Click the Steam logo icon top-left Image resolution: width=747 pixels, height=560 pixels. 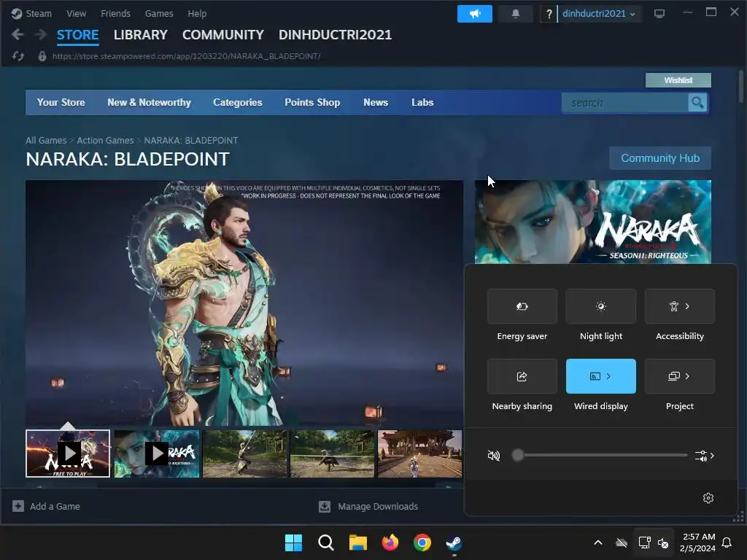pos(17,13)
